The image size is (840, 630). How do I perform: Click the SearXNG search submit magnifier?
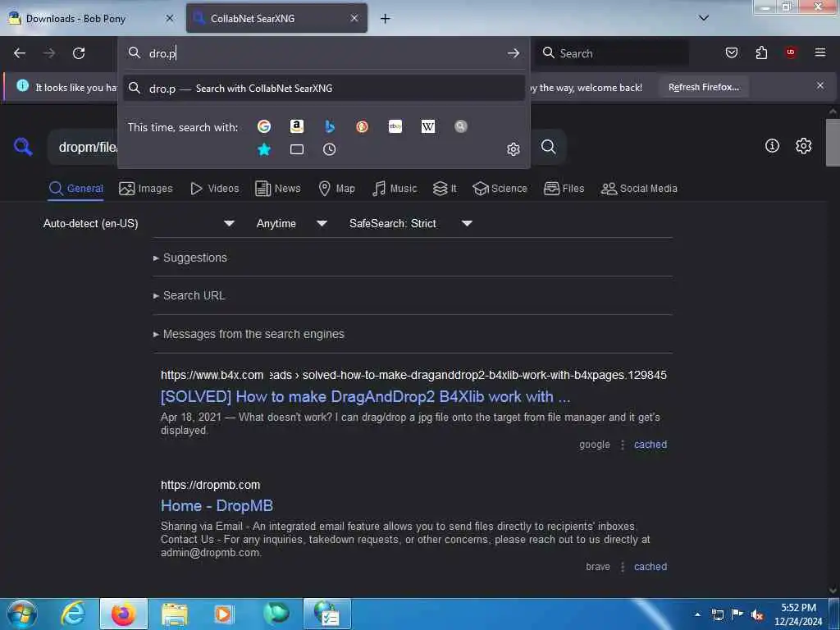click(548, 146)
